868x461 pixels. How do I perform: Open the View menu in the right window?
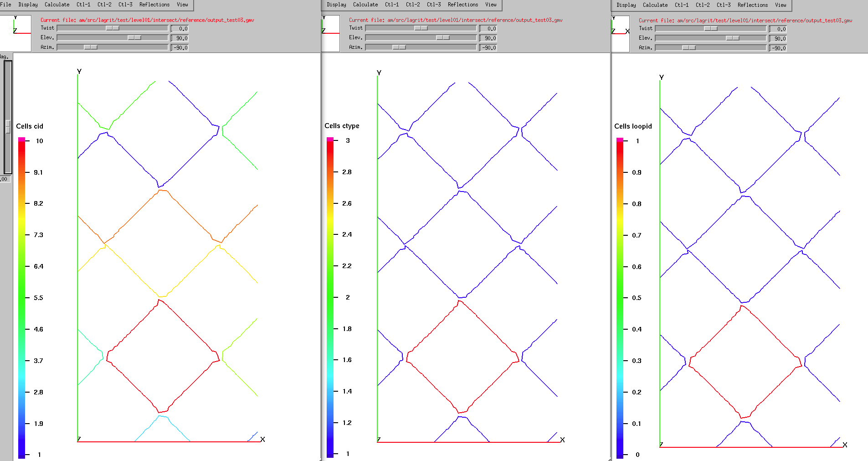[781, 5]
